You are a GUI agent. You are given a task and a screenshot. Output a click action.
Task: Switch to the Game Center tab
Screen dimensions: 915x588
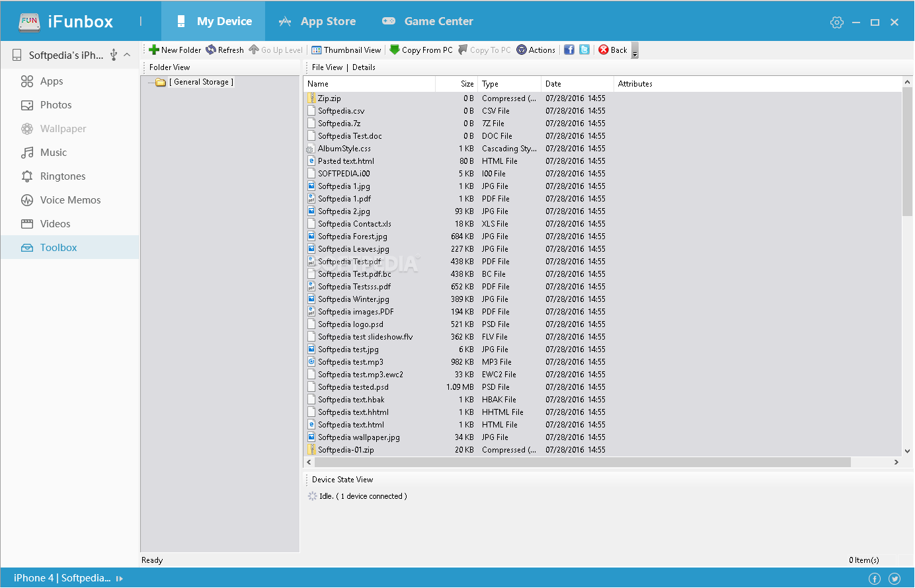pyautogui.click(x=428, y=21)
